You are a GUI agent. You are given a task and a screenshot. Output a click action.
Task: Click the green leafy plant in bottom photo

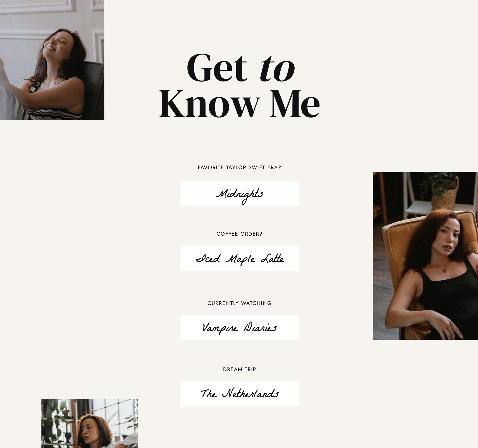point(55,418)
